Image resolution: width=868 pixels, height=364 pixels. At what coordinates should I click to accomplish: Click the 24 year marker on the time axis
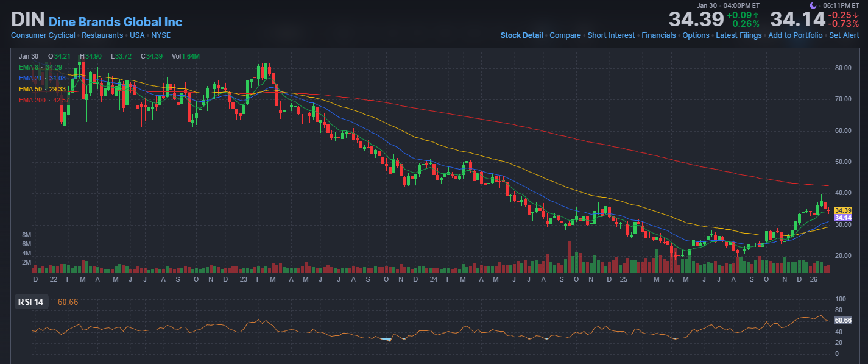pos(433,279)
